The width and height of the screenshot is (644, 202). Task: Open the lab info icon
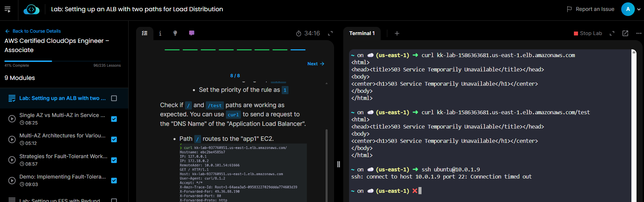coord(160,33)
